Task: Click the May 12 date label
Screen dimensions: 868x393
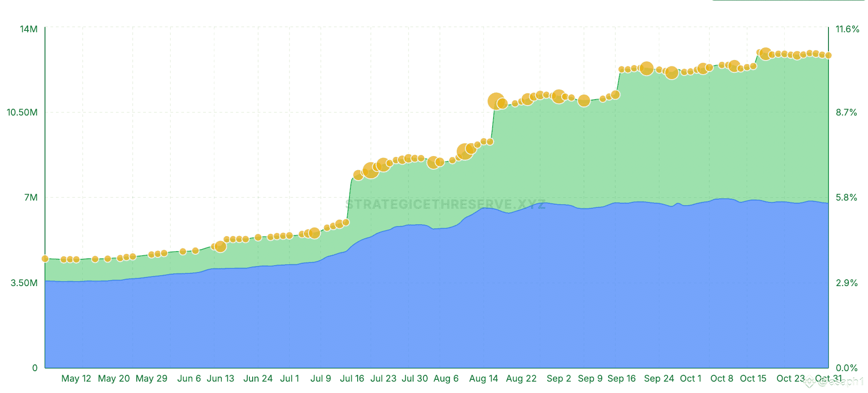Action: coord(76,378)
